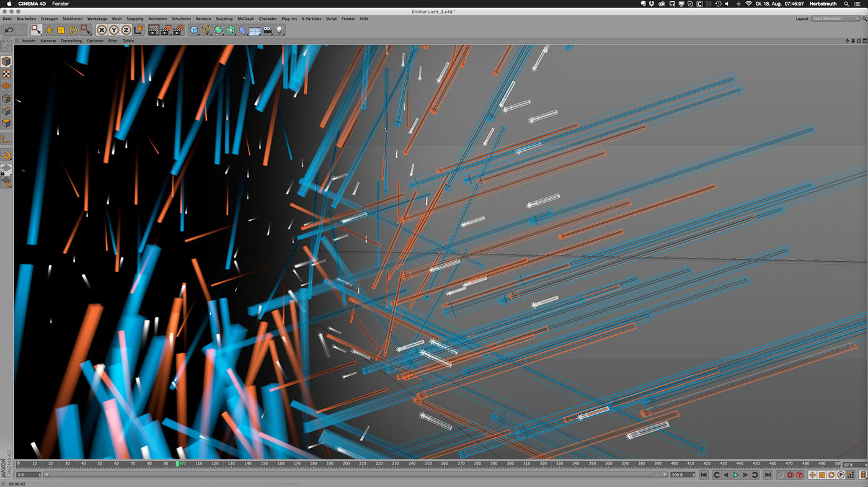The image size is (868, 487).
Task: Open the Simulieren menu
Action: click(x=181, y=19)
